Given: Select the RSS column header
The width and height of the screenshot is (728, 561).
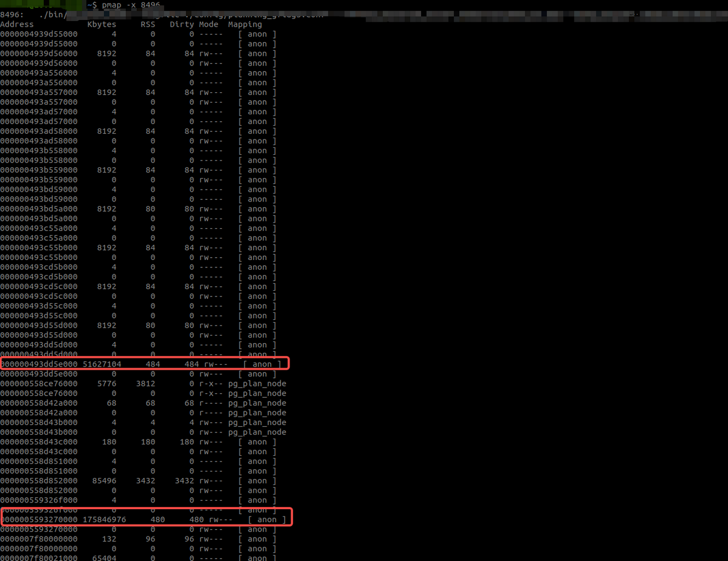Looking at the screenshot, I should 148,24.
